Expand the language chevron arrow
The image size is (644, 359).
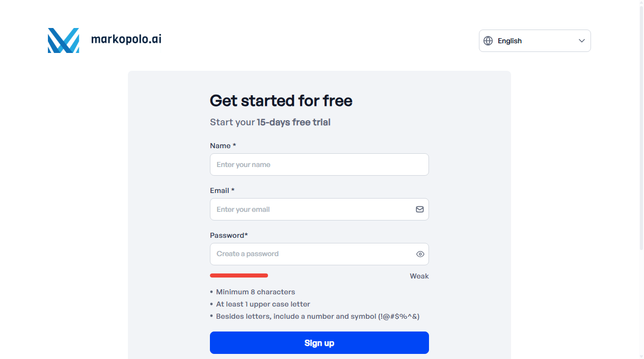click(582, 41)
